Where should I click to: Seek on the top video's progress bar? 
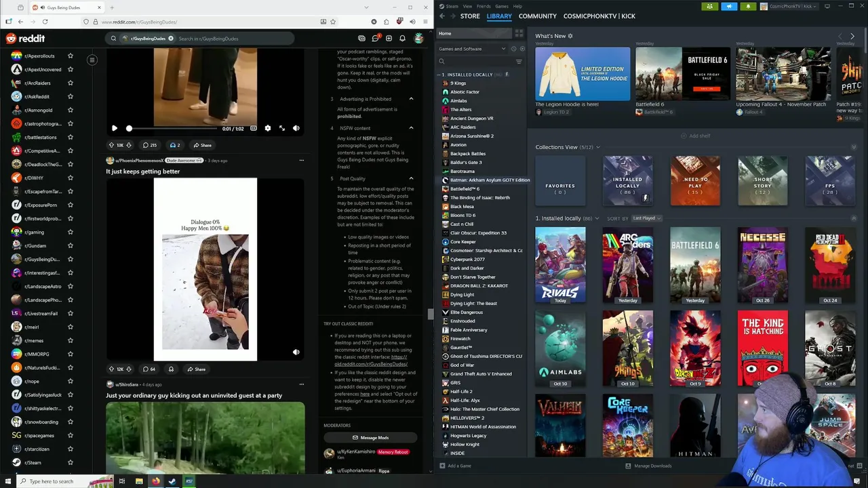(x=173, y=128)
